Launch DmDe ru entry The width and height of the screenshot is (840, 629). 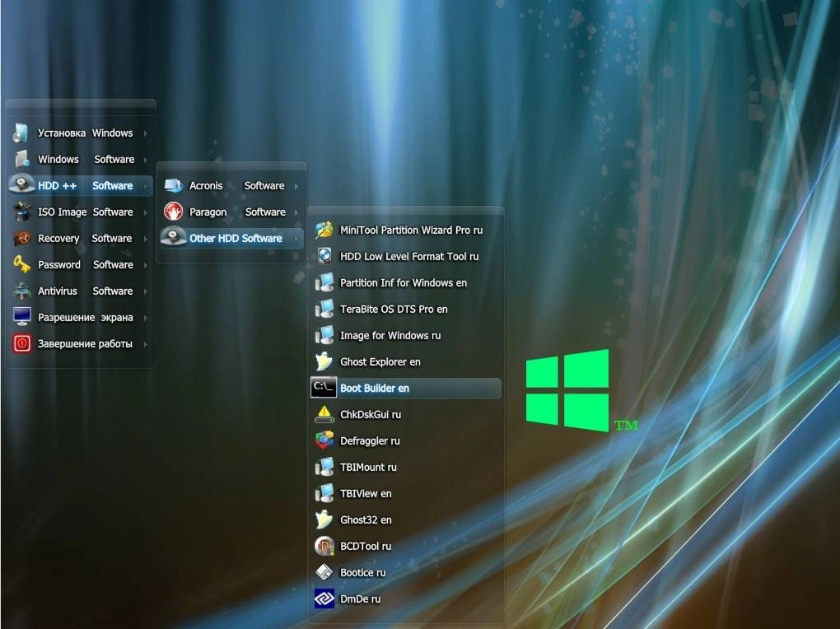(406, 599)
